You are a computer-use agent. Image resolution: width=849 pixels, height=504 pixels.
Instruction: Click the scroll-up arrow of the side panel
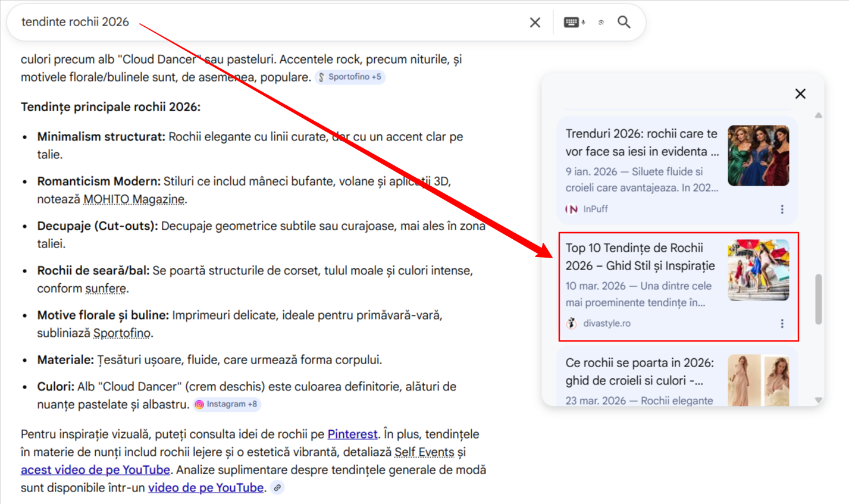[x=819, y=115]
